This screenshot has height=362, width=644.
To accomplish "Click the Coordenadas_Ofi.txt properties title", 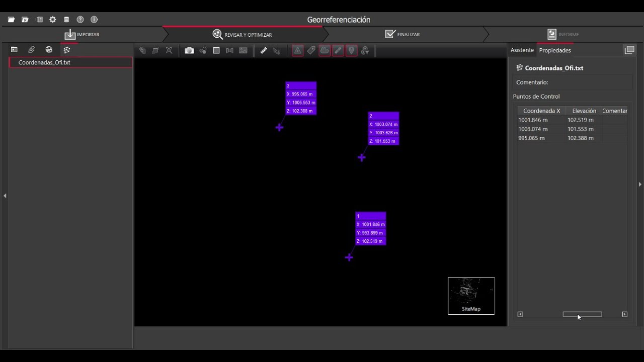I will tap(554, 68).
